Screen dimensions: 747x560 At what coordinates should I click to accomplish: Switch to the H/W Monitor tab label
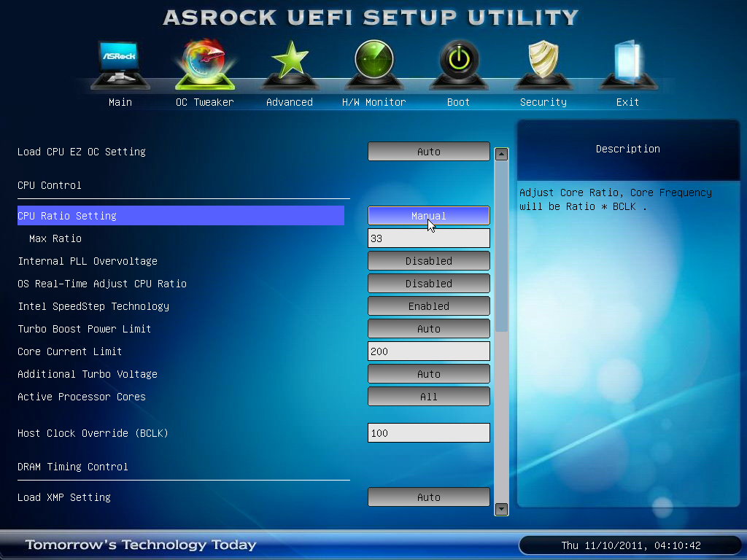pyautogui.click(x=374, y=102)
